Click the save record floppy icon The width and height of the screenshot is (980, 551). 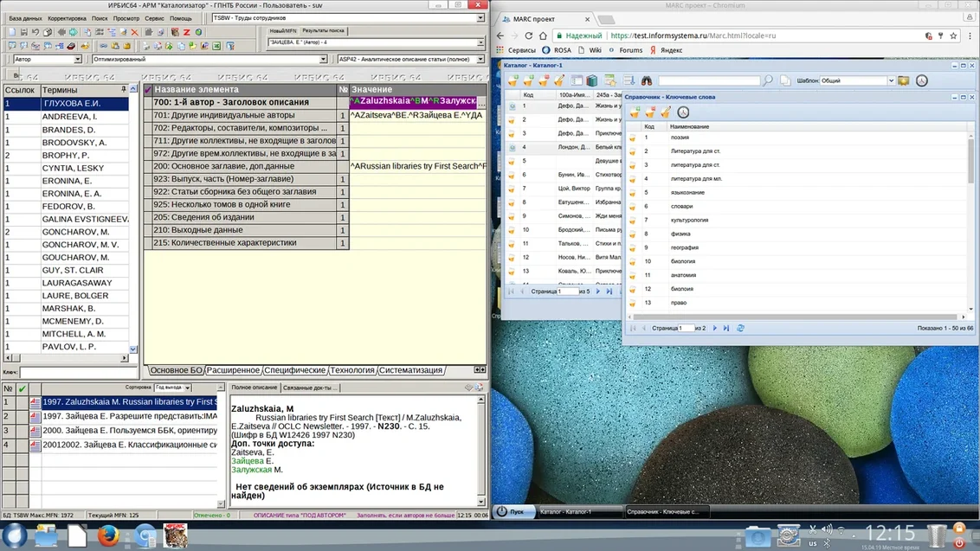23,32
